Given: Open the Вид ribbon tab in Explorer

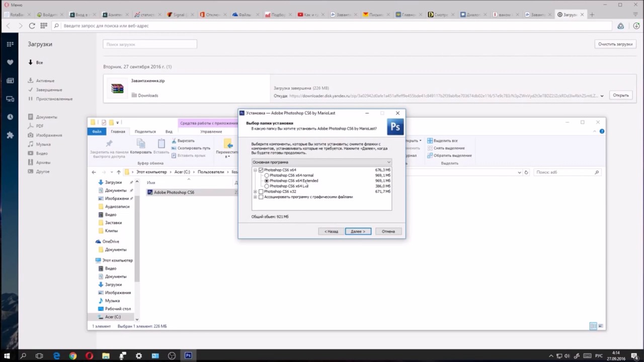Looking at the screenshot, I should pyautogui.click(x=169, y=132).
